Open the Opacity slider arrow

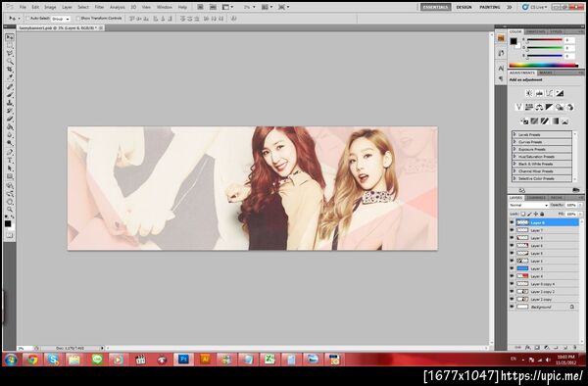point(580,206)
